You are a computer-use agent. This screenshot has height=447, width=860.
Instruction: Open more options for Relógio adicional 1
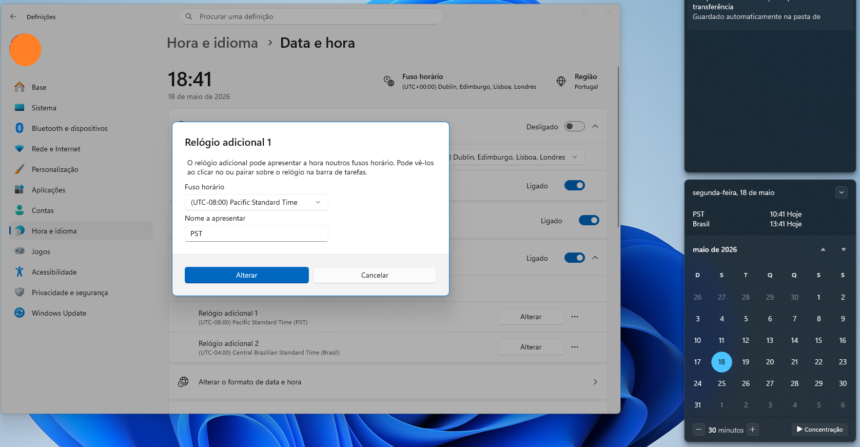[x=574, y=316]
